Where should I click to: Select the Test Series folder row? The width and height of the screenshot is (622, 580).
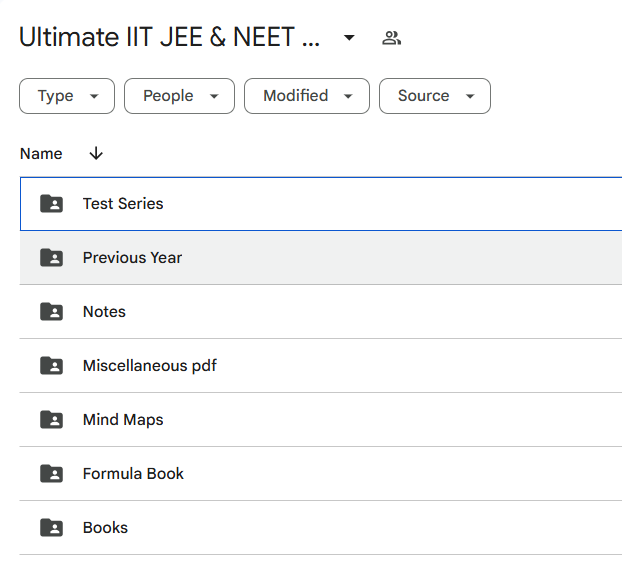coord(321,204)
